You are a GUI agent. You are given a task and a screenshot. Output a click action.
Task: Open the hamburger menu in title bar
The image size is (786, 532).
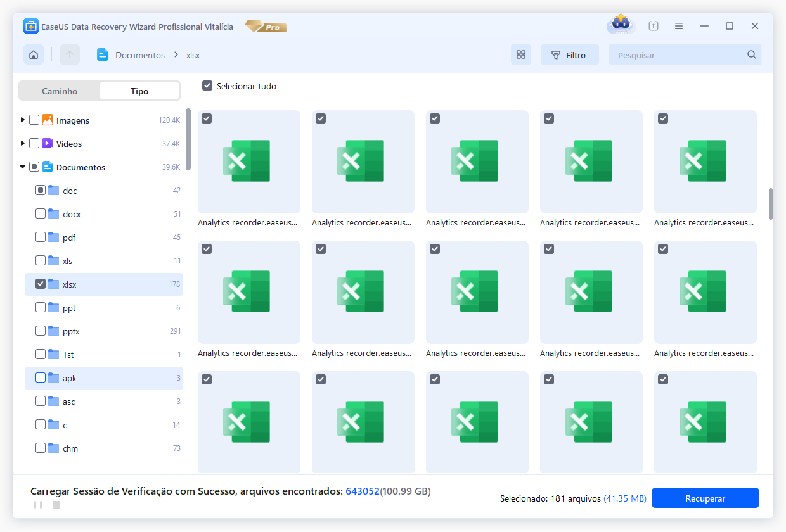click(x=679, y=26)
